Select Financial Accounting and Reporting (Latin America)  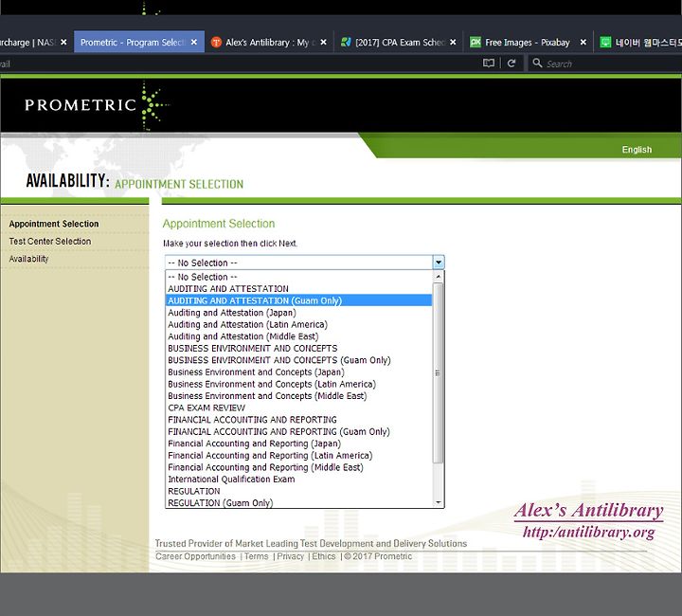pyautogui.click(x=299, y=455)
